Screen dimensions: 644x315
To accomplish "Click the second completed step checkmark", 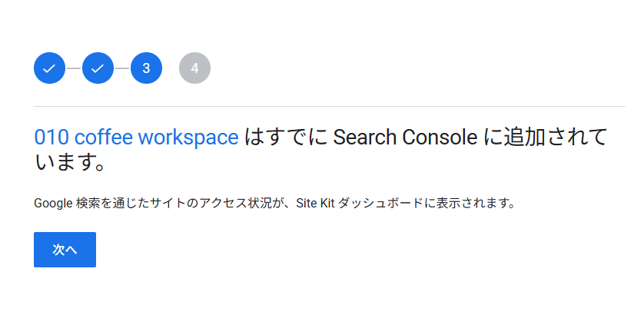I will point(98,68).
